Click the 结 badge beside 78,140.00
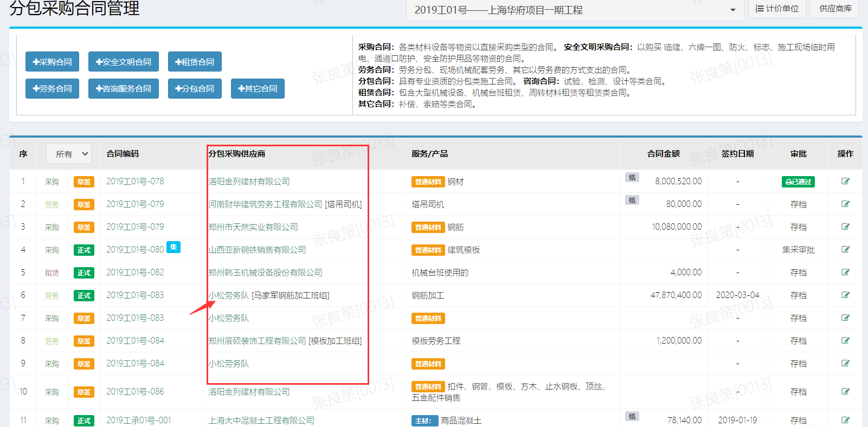The height and width of the screenshot is (427, 868). click(x=632, y=417)
